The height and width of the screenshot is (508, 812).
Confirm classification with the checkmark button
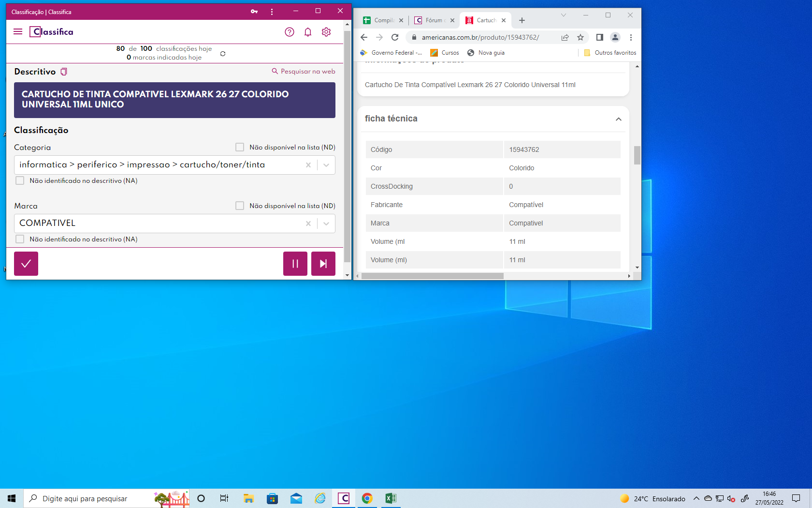[x=26, y=264]
